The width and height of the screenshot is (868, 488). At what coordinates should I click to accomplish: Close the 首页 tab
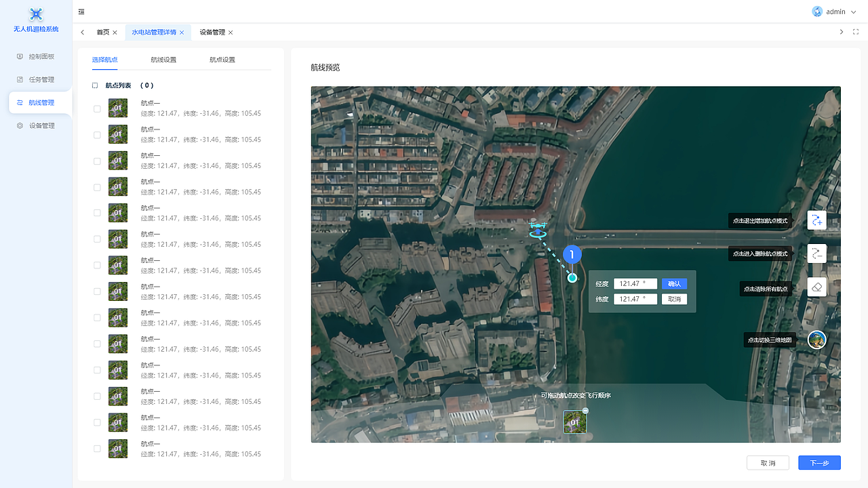[115, 33]
